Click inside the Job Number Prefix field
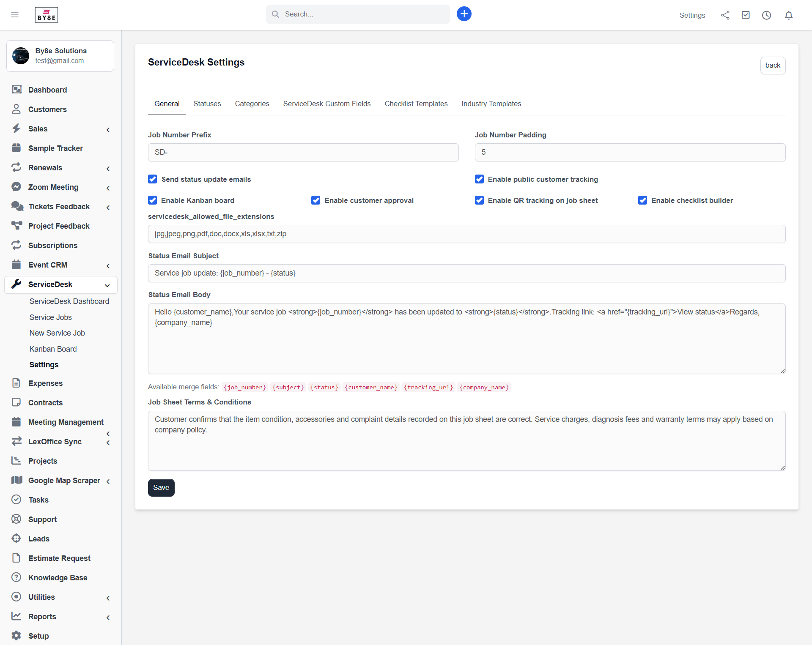Viewport: 812px width, 645px height. coord(303,152)
